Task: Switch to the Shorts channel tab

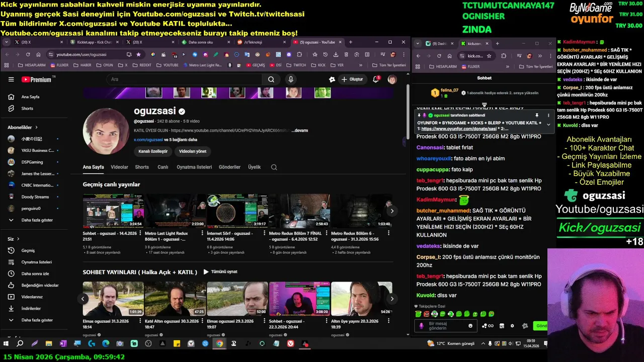Action: tap(142, 167)
